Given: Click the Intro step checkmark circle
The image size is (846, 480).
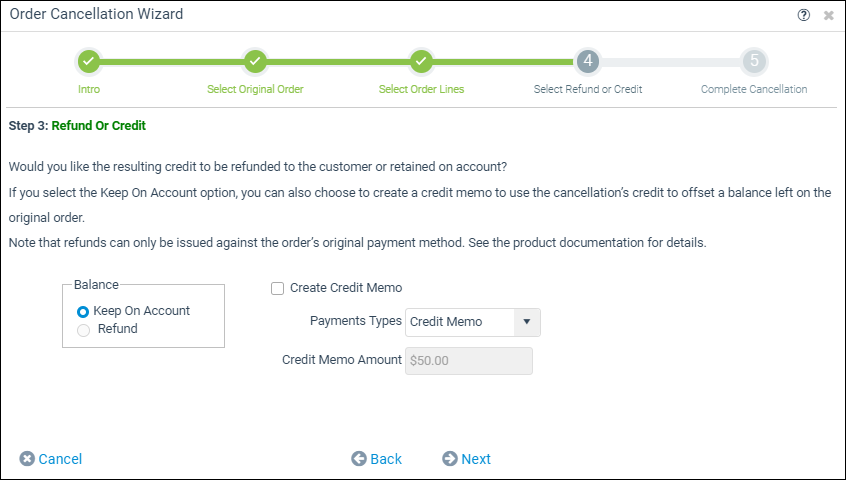Looking at the screenshot, I should [89, 61].
